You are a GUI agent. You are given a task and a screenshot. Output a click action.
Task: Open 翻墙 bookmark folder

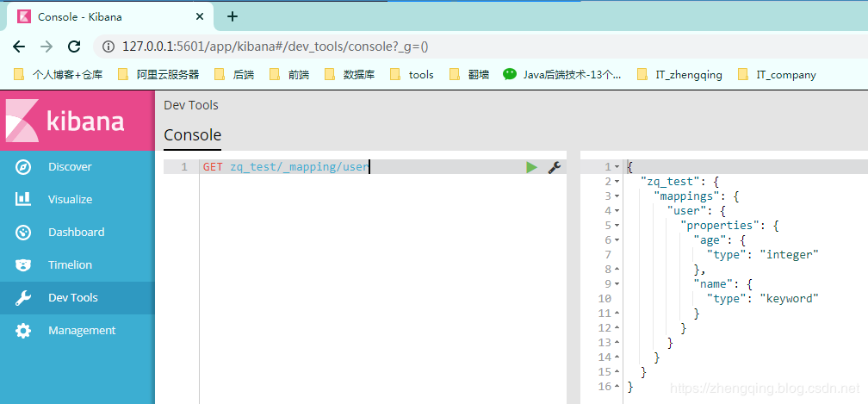click(469, 74)
